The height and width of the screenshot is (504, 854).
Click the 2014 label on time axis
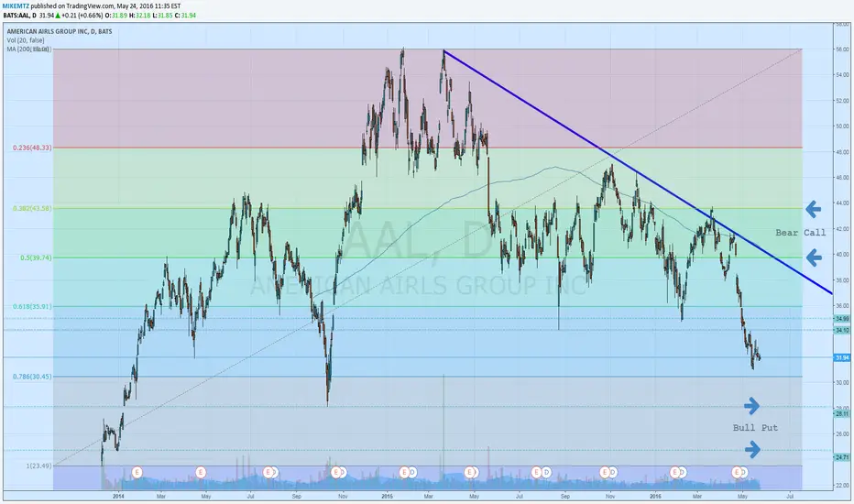[118, 497]
